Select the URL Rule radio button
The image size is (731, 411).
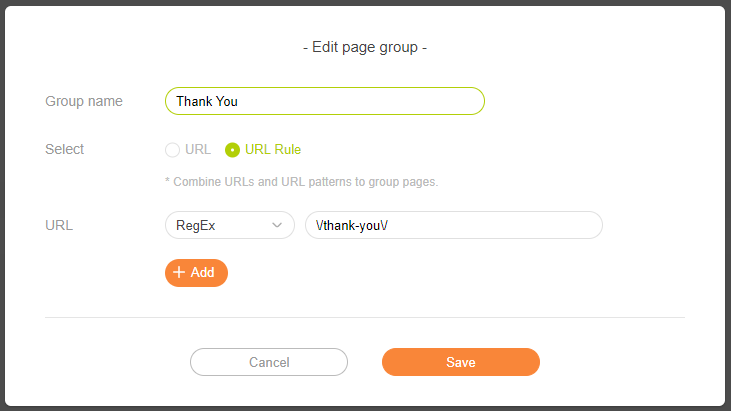(232, 150)
